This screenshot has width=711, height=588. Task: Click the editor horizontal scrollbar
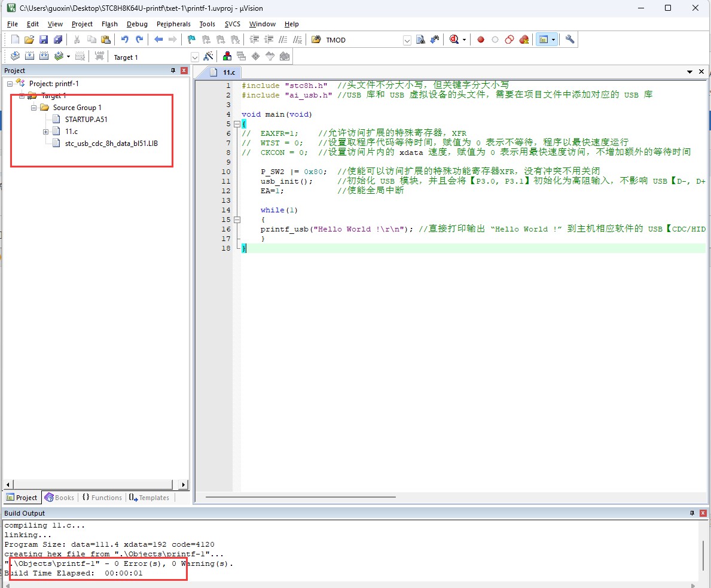tap(301, 497)
